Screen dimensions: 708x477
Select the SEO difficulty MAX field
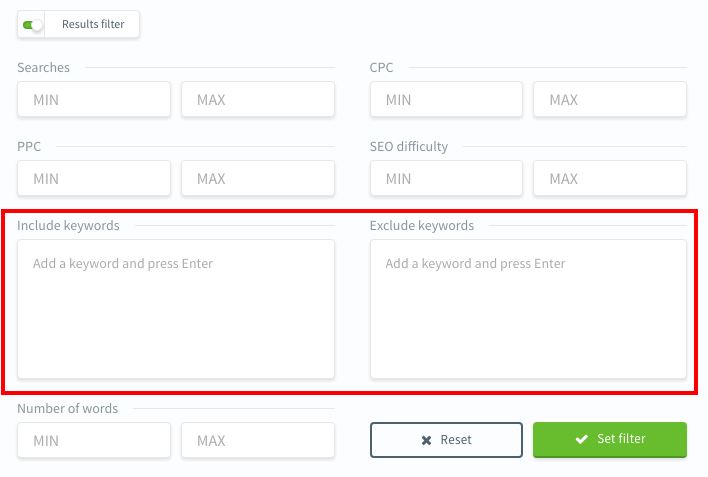[x=609, y=178]
